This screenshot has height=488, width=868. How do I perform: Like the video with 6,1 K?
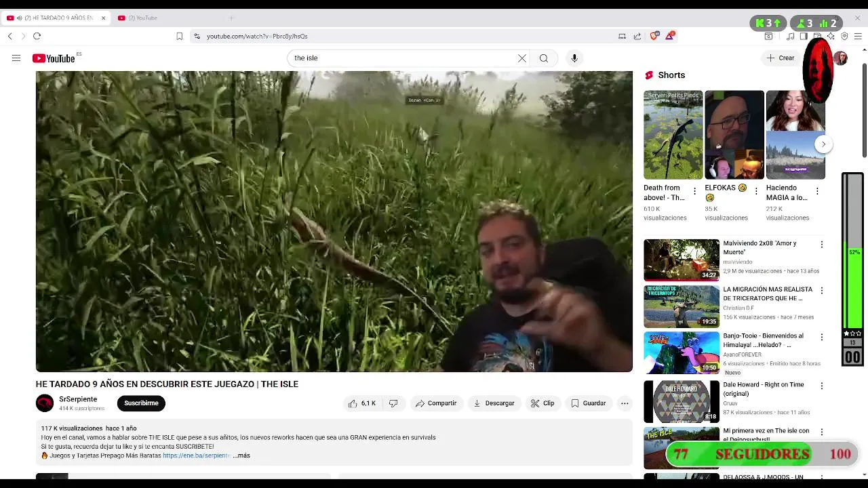click(362, 403)
